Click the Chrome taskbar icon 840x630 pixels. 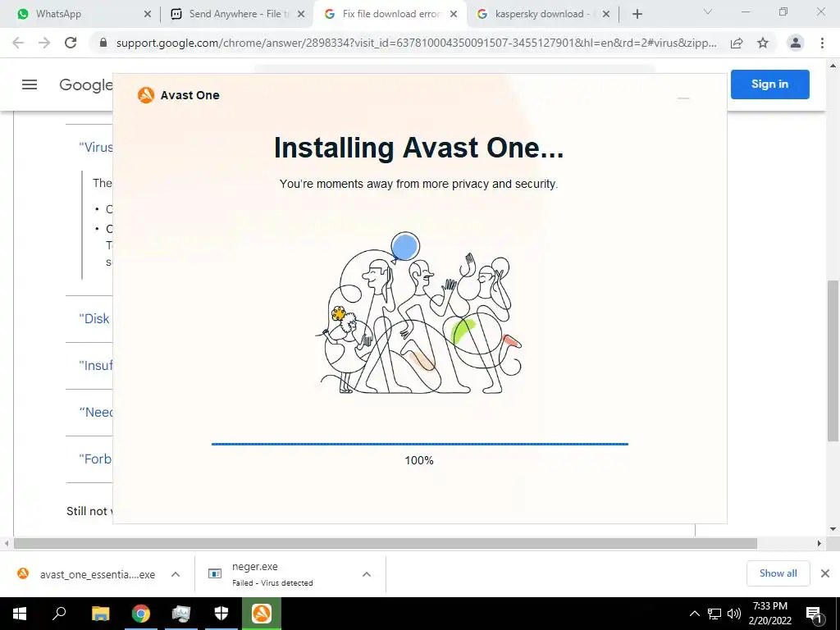pyautogui.click(x=141, y=614)
